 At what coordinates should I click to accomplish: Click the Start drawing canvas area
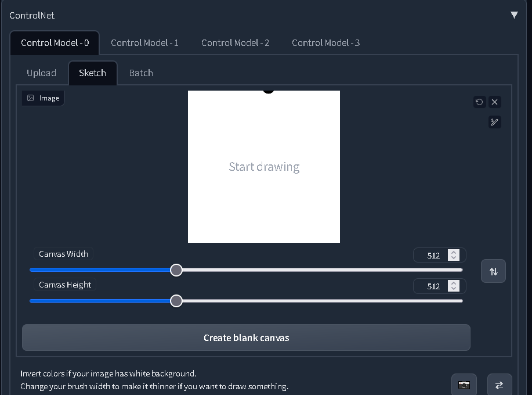(263, 167)
